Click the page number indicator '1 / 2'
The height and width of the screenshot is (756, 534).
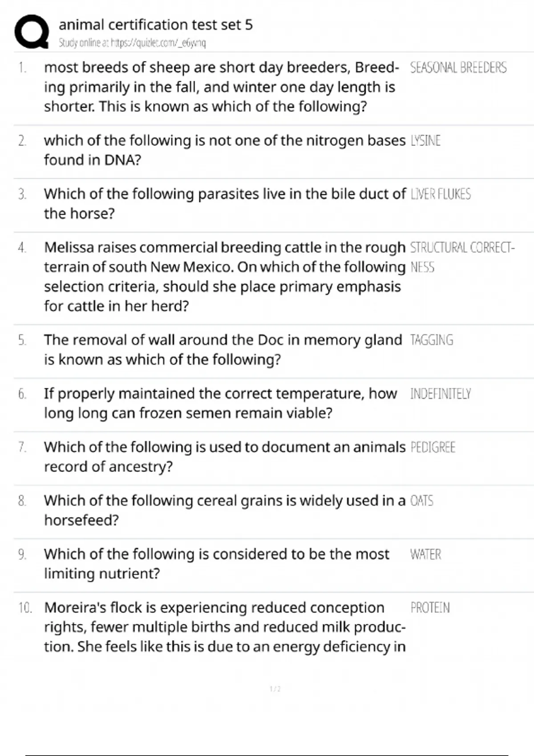275,689
